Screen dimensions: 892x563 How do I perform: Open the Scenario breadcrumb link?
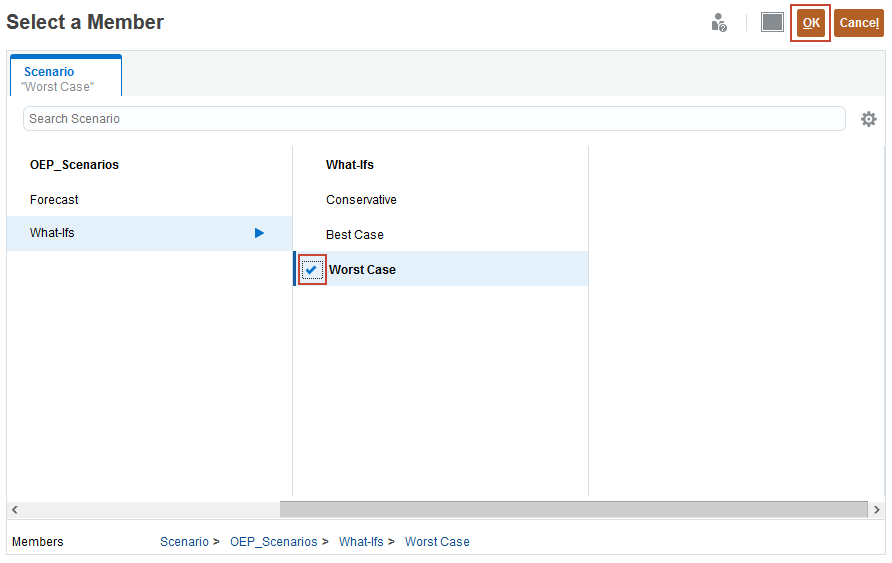coord(184,542)
